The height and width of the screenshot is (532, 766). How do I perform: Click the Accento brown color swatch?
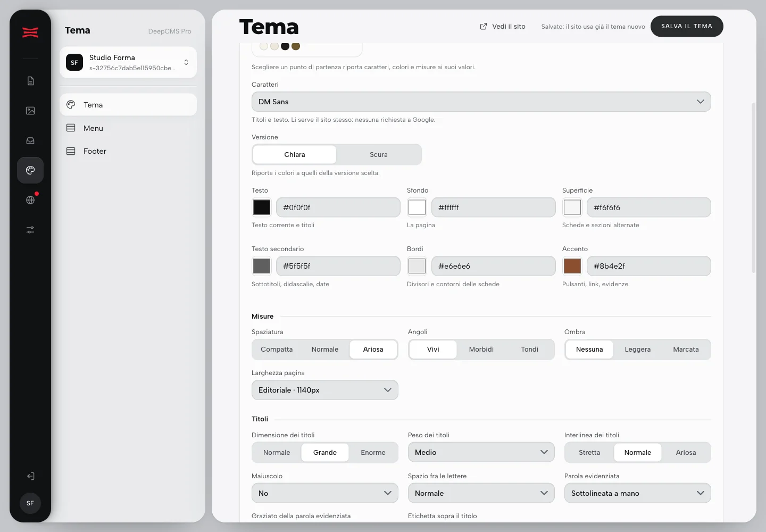click(572, 266)
